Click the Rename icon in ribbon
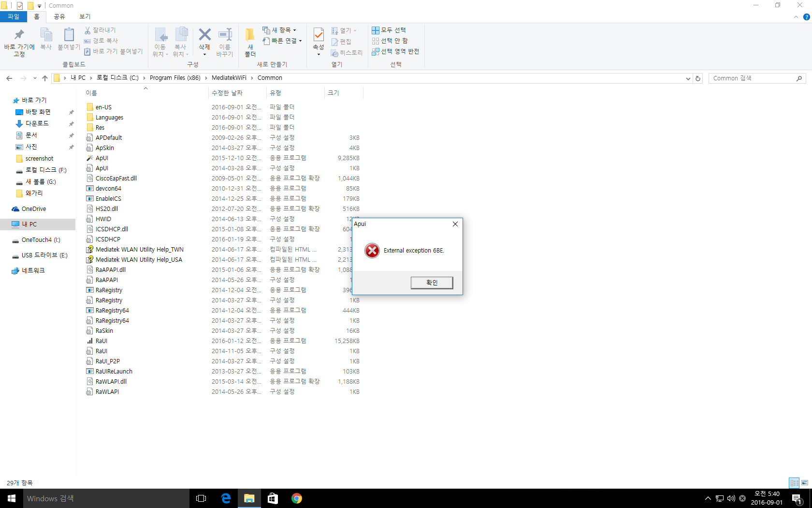812x508 pixels. 225,35
